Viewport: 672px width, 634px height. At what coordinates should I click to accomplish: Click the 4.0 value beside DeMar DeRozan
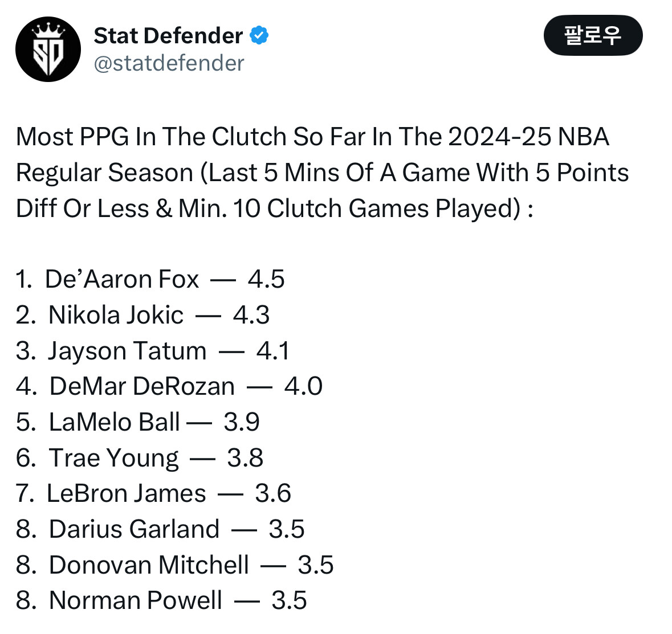coord(303,386)
